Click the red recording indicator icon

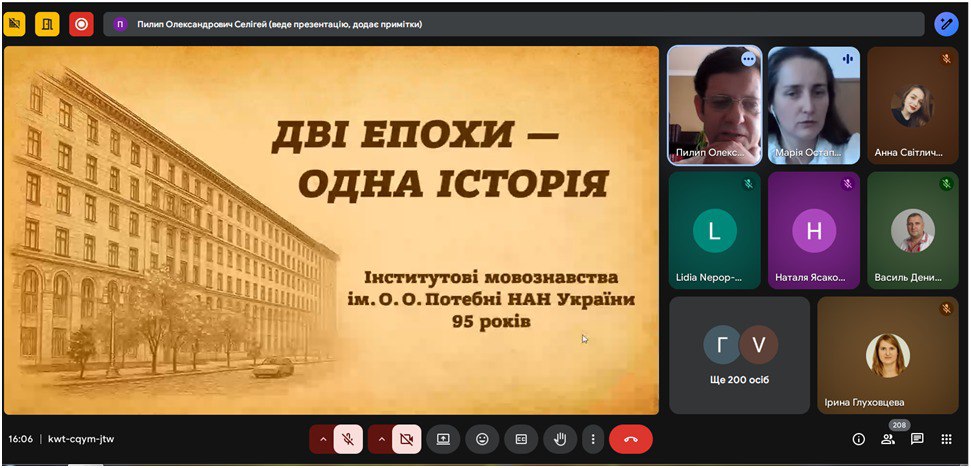click(x=81, y=24)
